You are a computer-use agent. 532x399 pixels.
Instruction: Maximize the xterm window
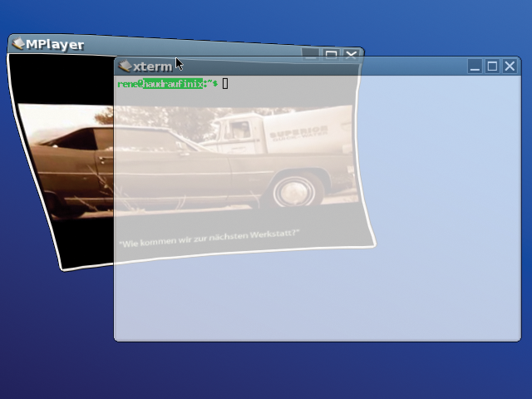[x=492, y=66]
